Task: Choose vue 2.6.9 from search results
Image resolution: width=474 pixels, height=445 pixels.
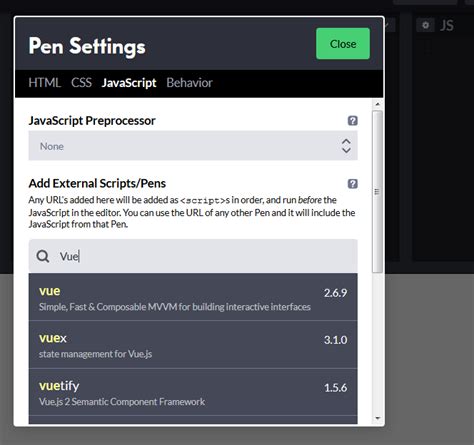Action: [193, 297]
